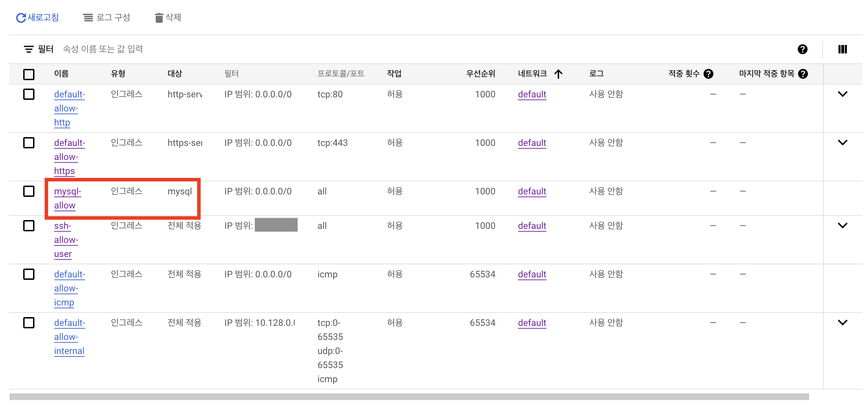
Task: Click help icon next to 마지막 적중 항목
Action: click(x=803, y=74)
